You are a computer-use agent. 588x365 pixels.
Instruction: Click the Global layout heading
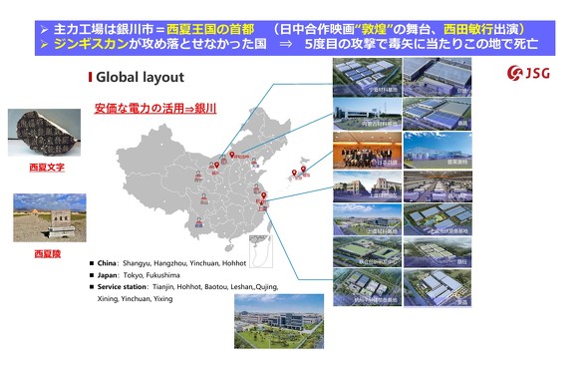coord(140,77)
